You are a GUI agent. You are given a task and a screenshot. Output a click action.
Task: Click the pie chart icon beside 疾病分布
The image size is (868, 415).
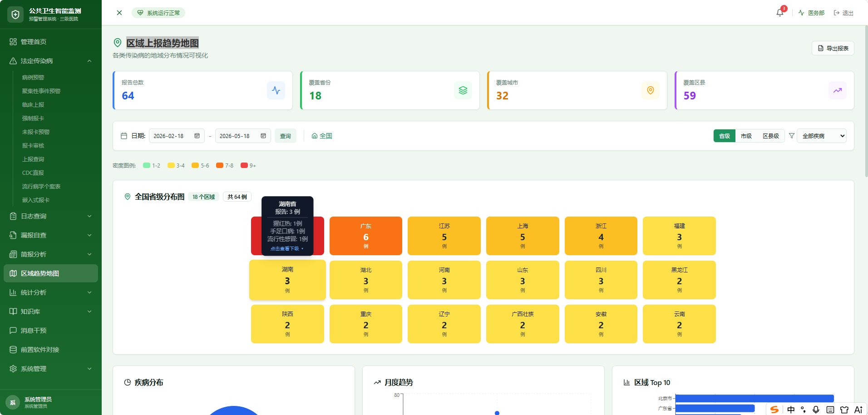point(128,382)
